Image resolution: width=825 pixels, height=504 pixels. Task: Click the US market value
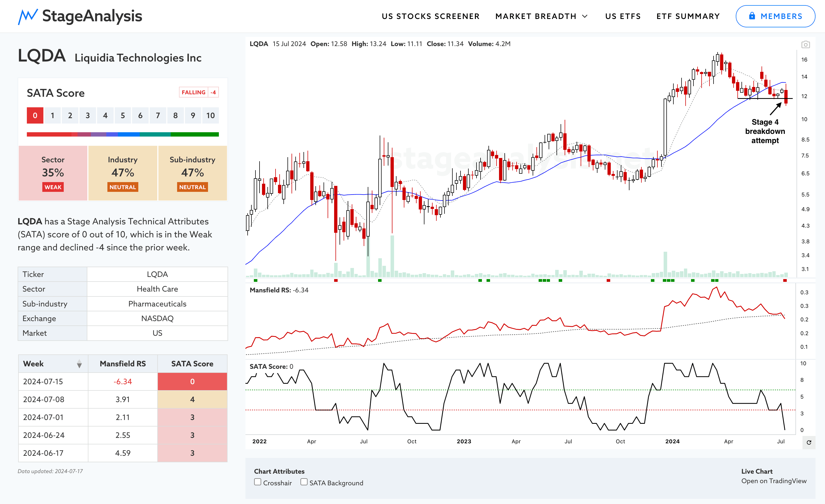click(157, 333)
